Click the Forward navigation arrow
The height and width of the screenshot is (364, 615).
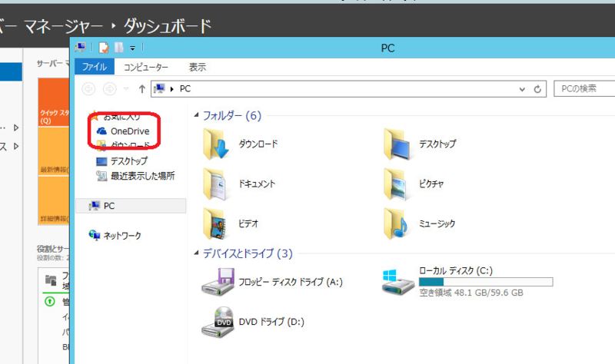[109, 89]
